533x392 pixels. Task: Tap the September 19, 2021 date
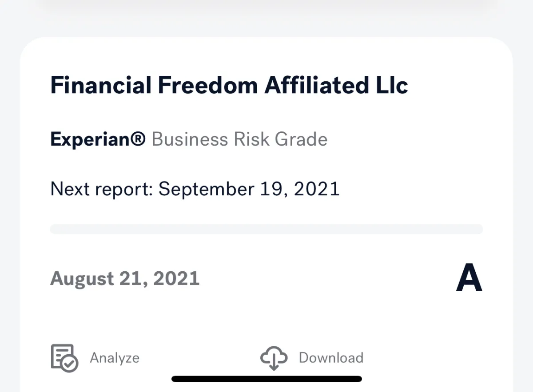pos(249,189)
